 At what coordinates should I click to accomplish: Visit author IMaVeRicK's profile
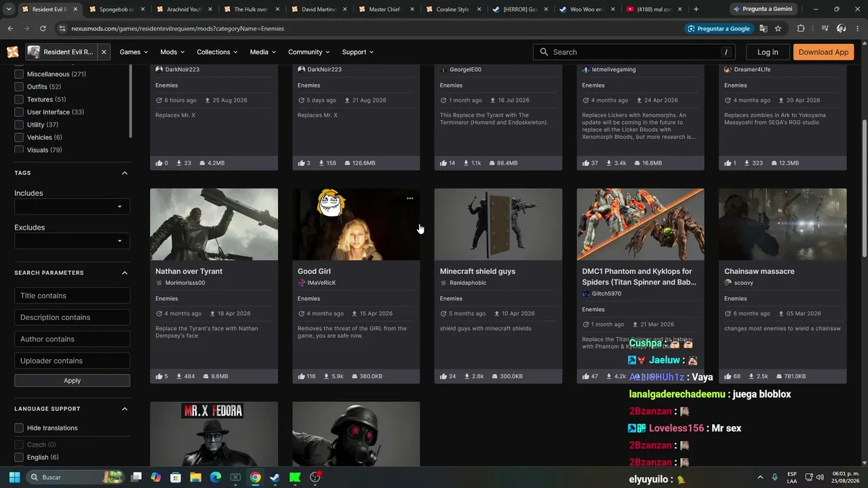321,283
